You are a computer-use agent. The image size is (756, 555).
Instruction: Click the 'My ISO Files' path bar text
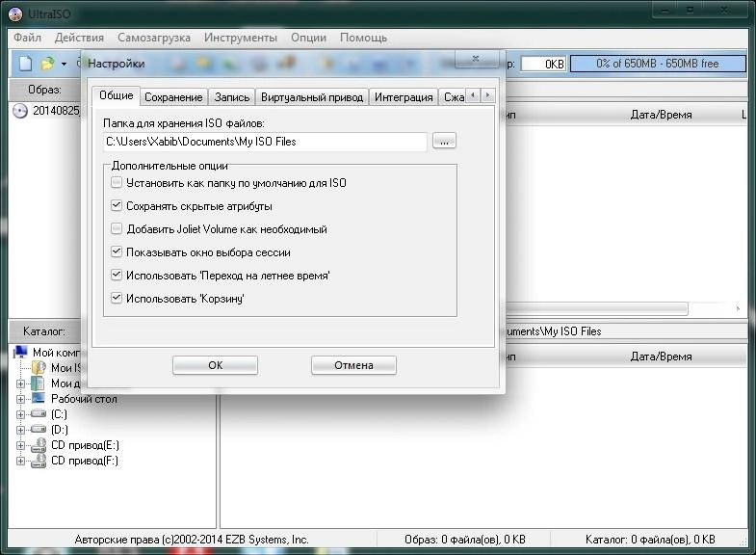pyautogui.click(x=554, y=331)
